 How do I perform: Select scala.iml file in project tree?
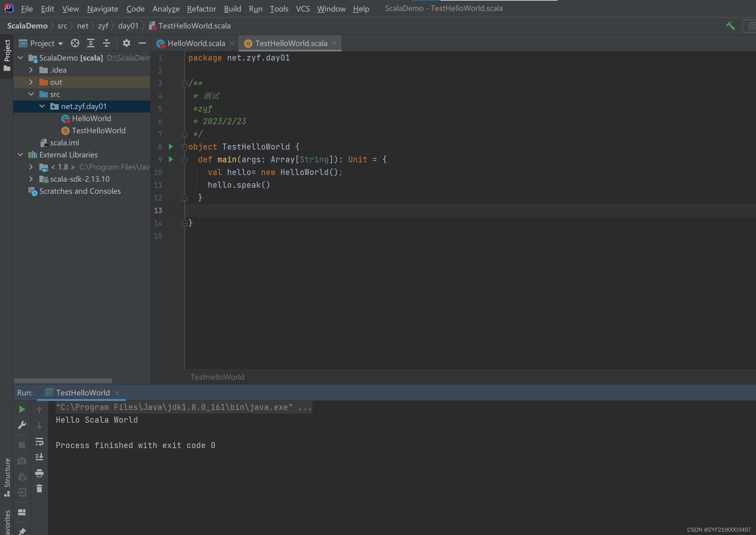(64, 143)
